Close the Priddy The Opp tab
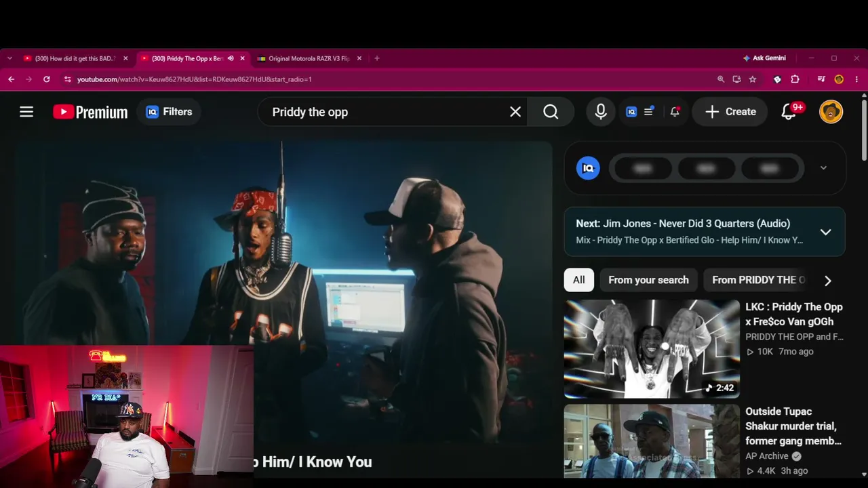 (x=242, y=58)
